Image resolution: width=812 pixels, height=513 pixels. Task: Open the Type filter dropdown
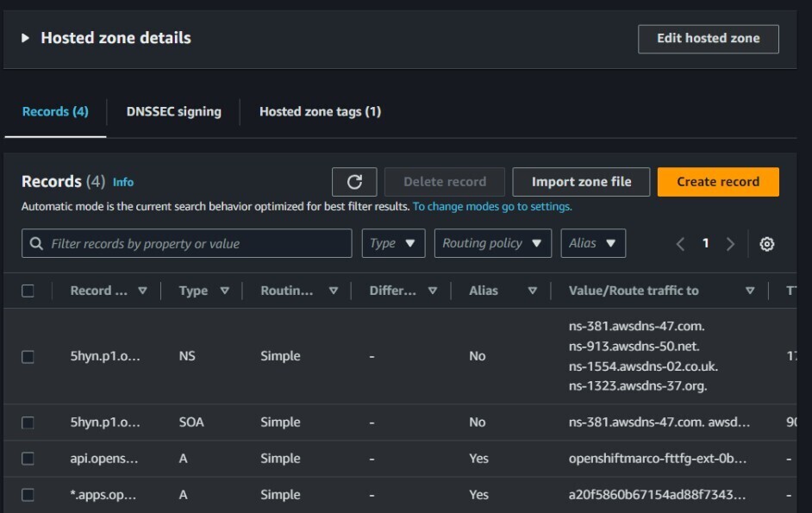(393, 243)
